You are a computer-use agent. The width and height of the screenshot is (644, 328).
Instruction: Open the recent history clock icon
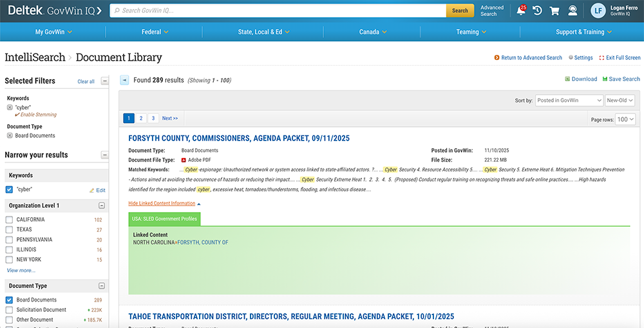point(537,11)
